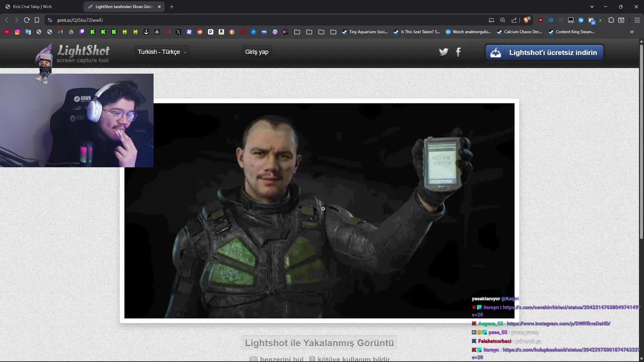Click 'Lightshot ile Yakalanmış Görüntü' heading
The image size is (644, 362).
tap(319, 343)
